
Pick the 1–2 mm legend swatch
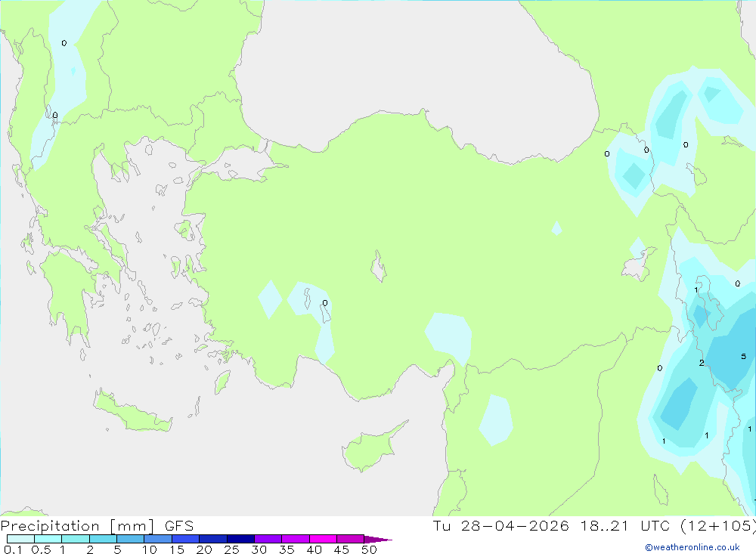click(75, 539)
